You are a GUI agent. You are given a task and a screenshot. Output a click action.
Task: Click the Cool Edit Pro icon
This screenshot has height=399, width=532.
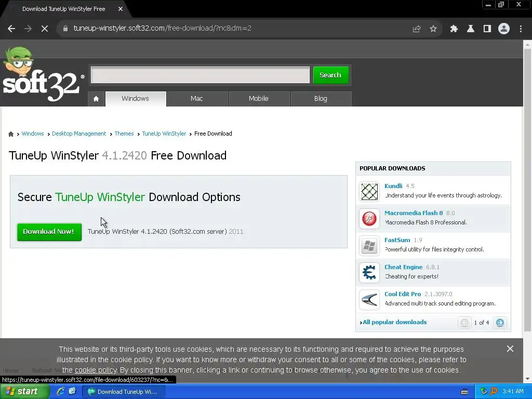click(369, 300)
